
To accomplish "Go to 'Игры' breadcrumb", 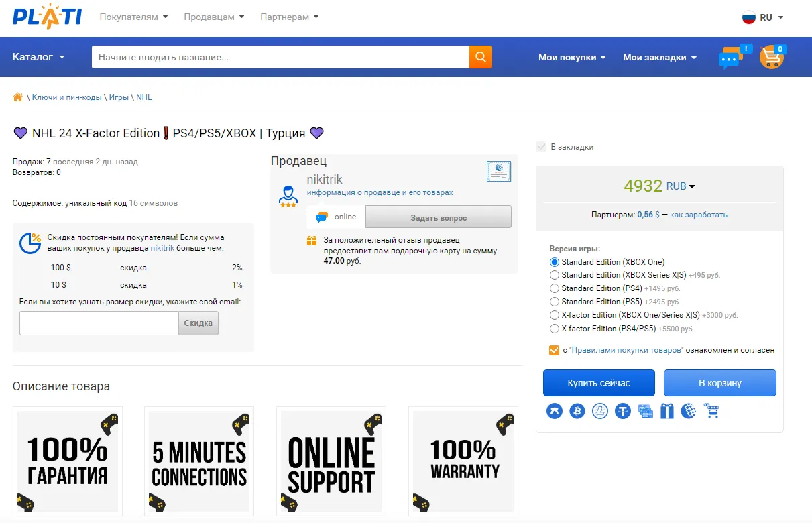I will point(119,97).
